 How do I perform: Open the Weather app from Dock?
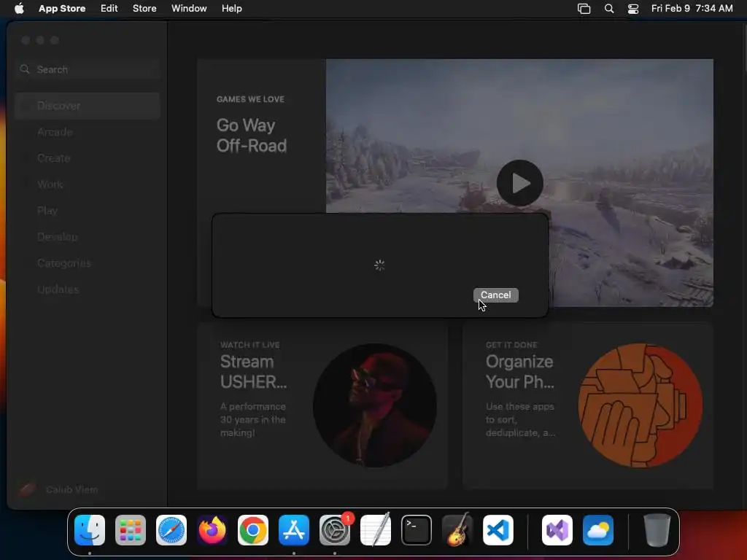tap(598, 530)
